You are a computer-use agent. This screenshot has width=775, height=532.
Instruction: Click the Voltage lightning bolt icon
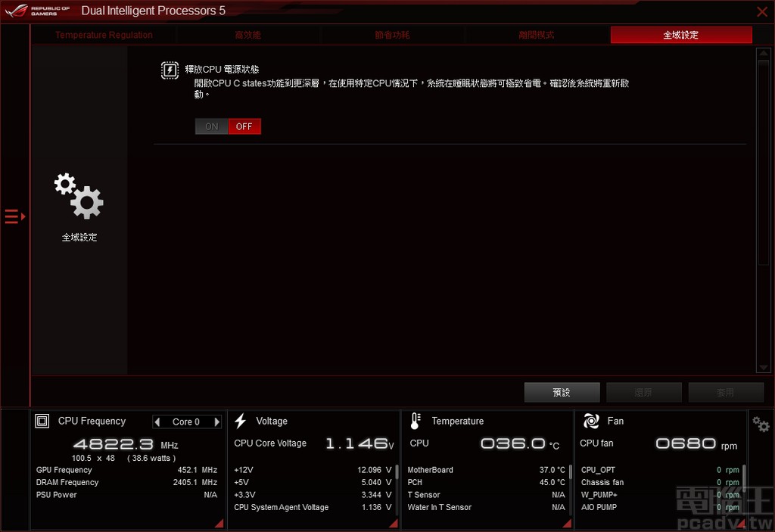click(x=240, y=421)
